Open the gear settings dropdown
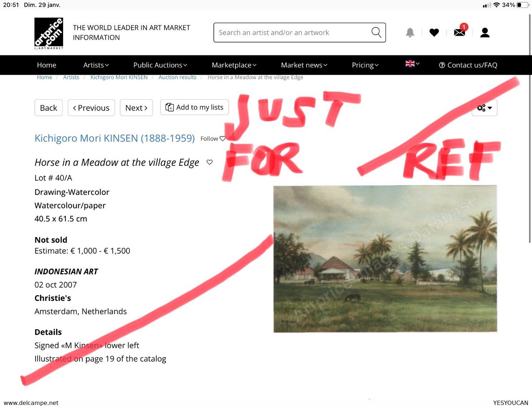This screenshot has height=406, width=532. [484, 108]
